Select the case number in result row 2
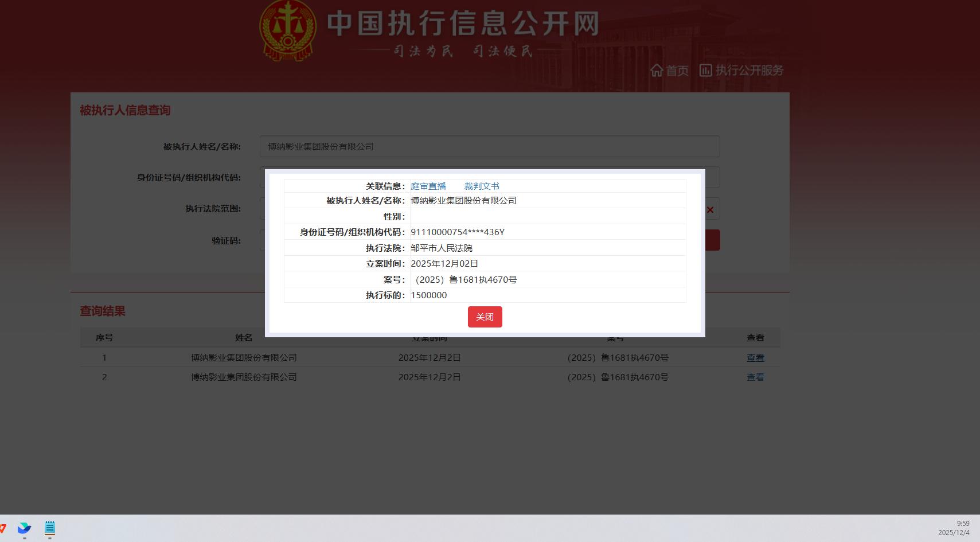The height and width of the screenshot is (542, 980). coord(618,377)
